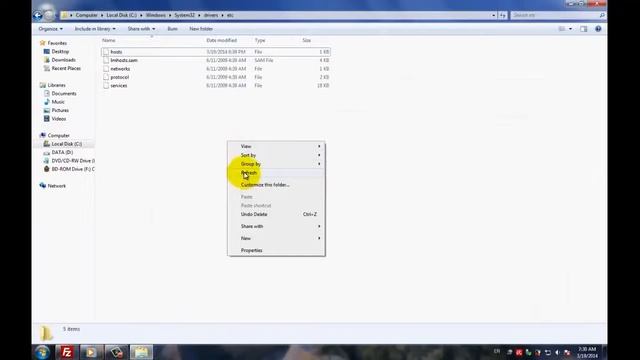Open the Organize dropdown
The height and width of the screenshot is (360, 640).
(x=51, y=29)
